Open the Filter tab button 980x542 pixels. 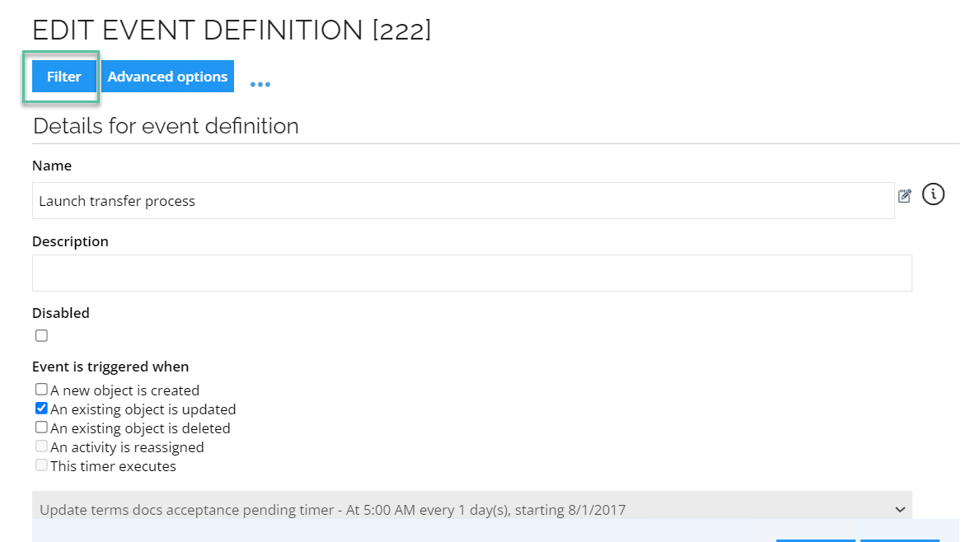(63, 76)
